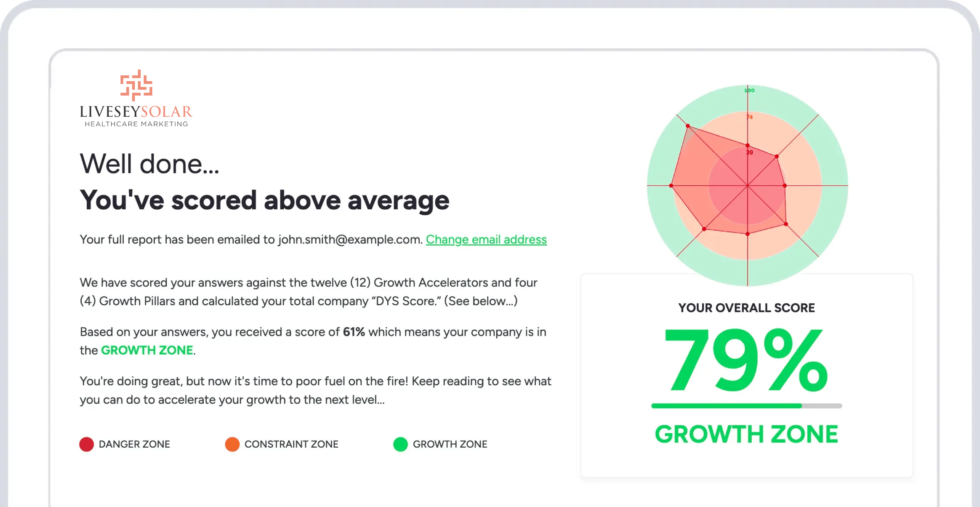Click the bottom radar data point on the vertical axis
The image size is (980, 507).
click(x=748, y=234)
